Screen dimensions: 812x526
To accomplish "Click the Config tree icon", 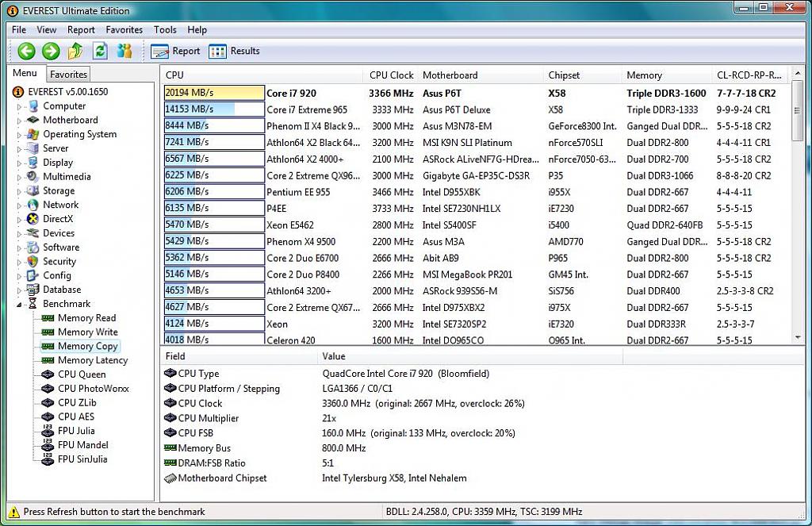I will tap(33, 275).
